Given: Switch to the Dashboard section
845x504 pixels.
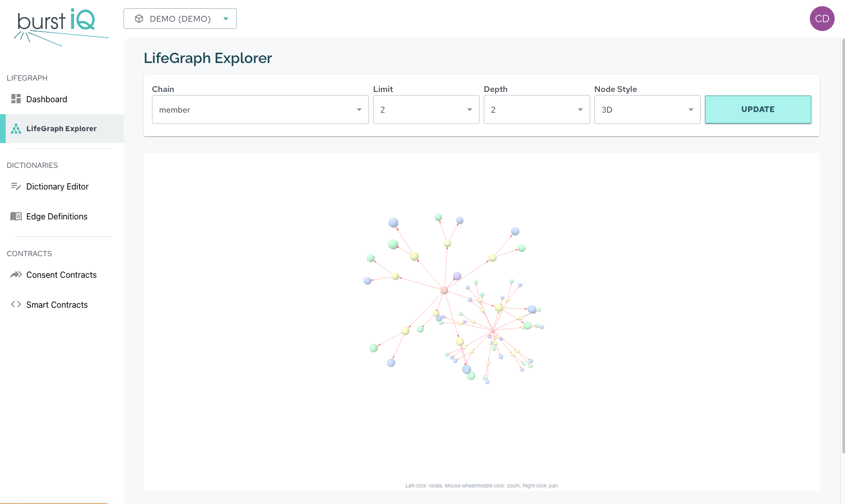Looking at the screenshot, I should tap(47, 99).
